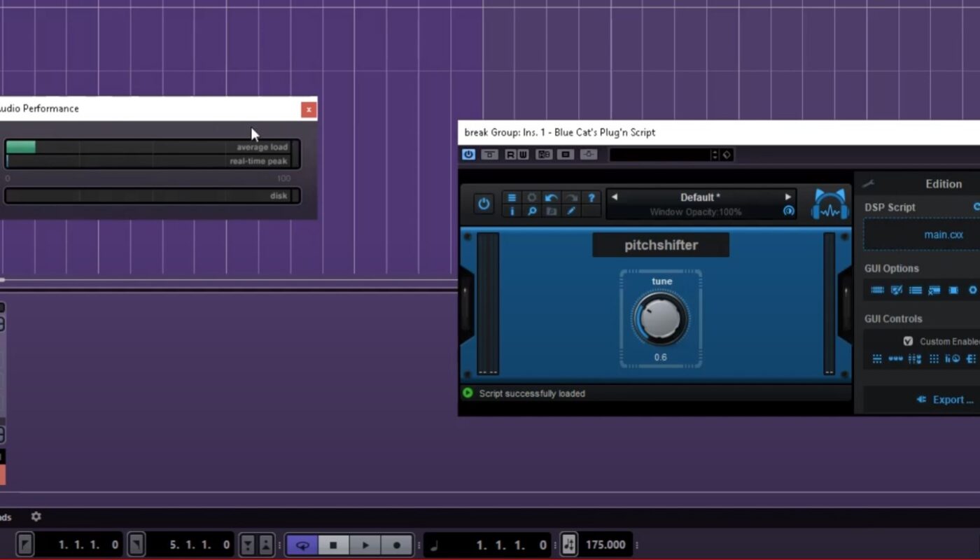Viewport: 980px width, 560px height.
Task: Click the right locator marker button
Action: [136, 545]
